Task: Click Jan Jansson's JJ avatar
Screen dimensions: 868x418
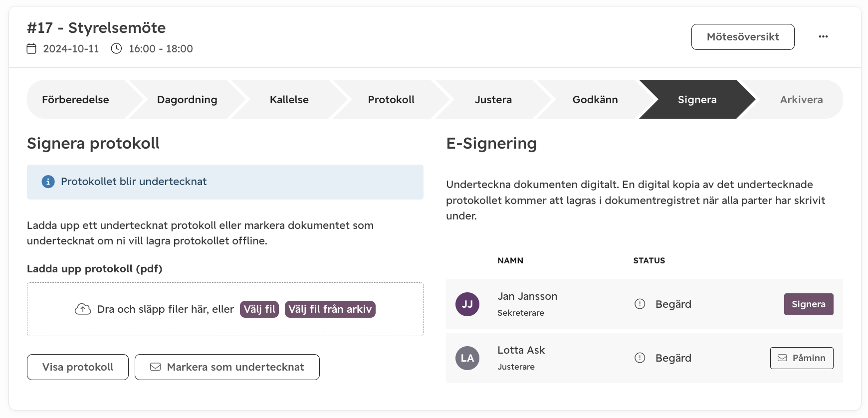Action: 467,304
